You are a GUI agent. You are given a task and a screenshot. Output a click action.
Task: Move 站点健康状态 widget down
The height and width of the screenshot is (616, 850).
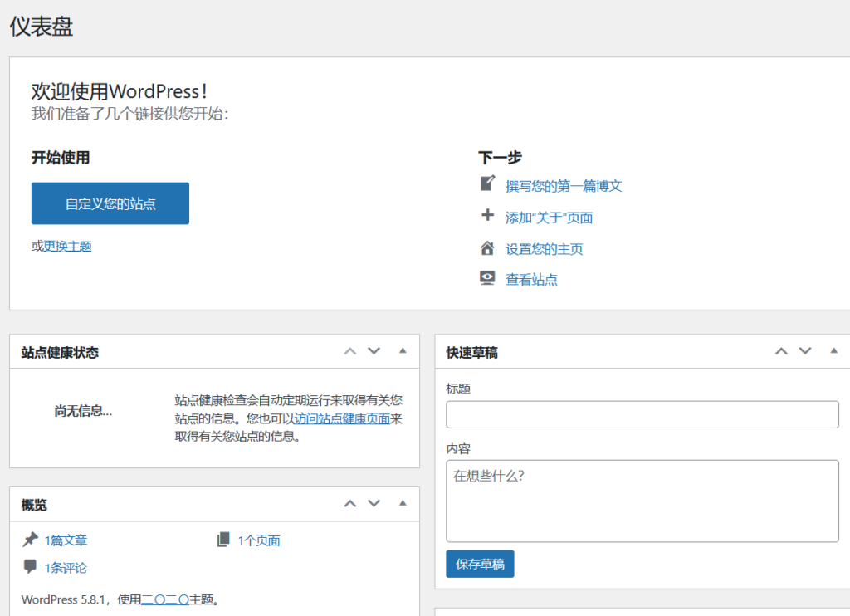click(374, 351)
